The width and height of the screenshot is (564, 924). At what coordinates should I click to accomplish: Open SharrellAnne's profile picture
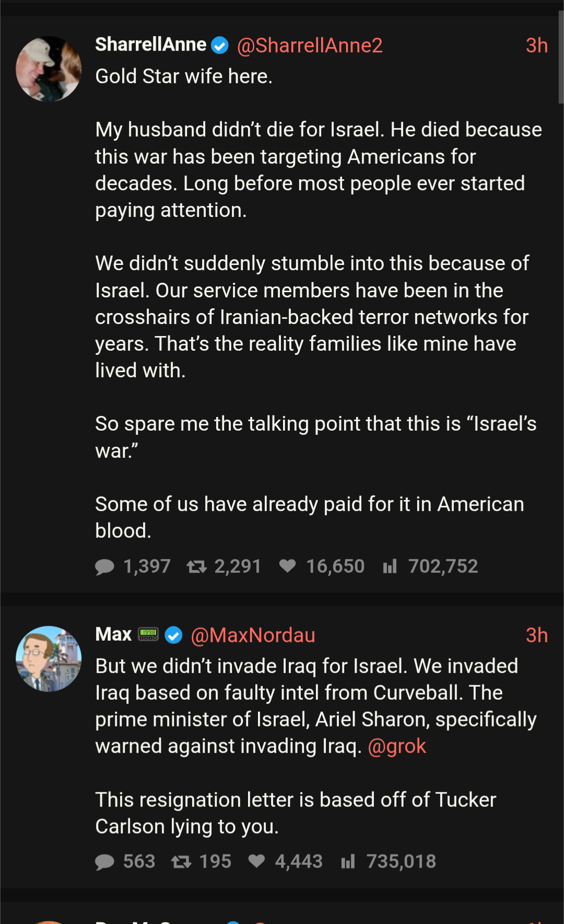pyautogui.click(x=49, y=68)
